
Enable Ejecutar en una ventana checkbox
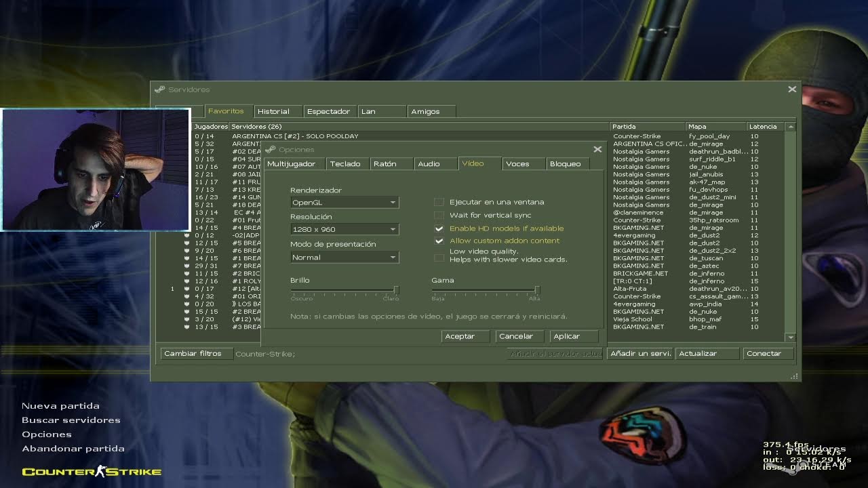tap(439, 202)
